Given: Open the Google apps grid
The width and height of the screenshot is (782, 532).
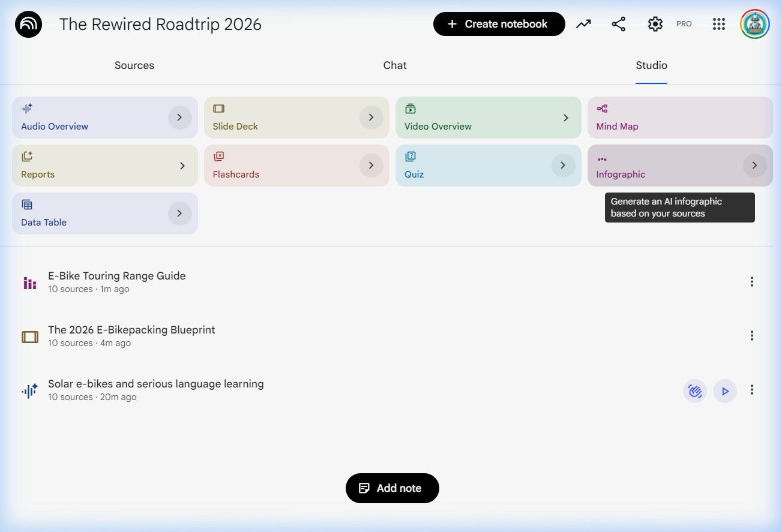Looking at the screenshot, I should coord(718,24).
